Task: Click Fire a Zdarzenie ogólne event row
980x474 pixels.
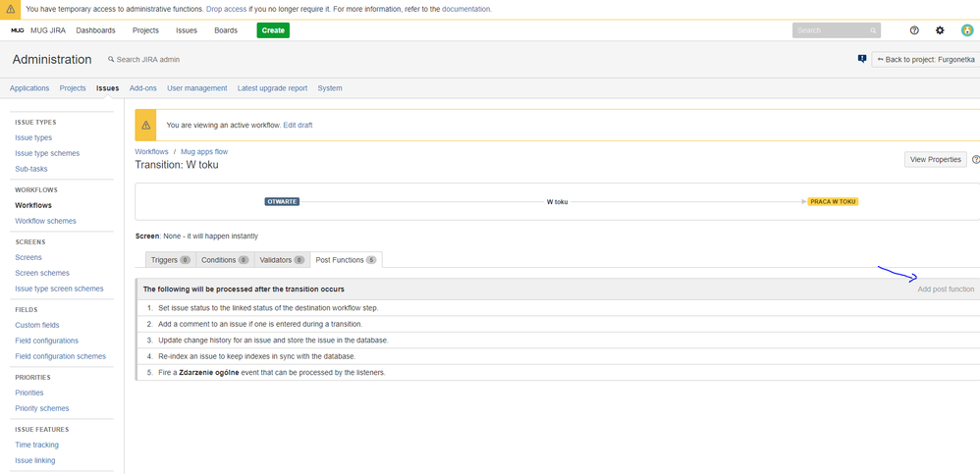Action: pyautogui.click(x=558, y=372)
